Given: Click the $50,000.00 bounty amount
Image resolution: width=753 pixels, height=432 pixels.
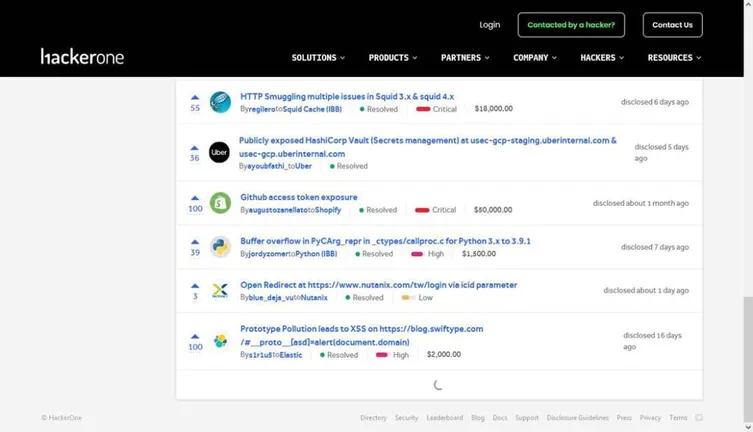Looking at the screenshot, I should pos(493,210).
